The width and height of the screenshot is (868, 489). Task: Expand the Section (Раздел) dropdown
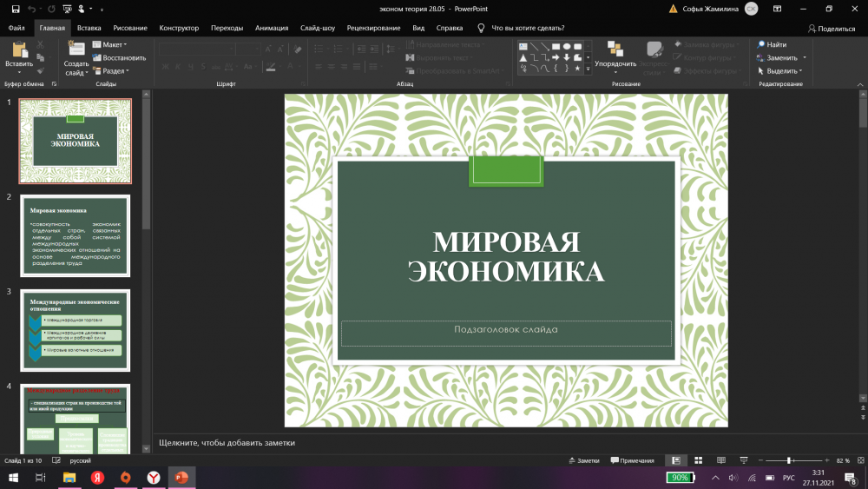(113, 71)
